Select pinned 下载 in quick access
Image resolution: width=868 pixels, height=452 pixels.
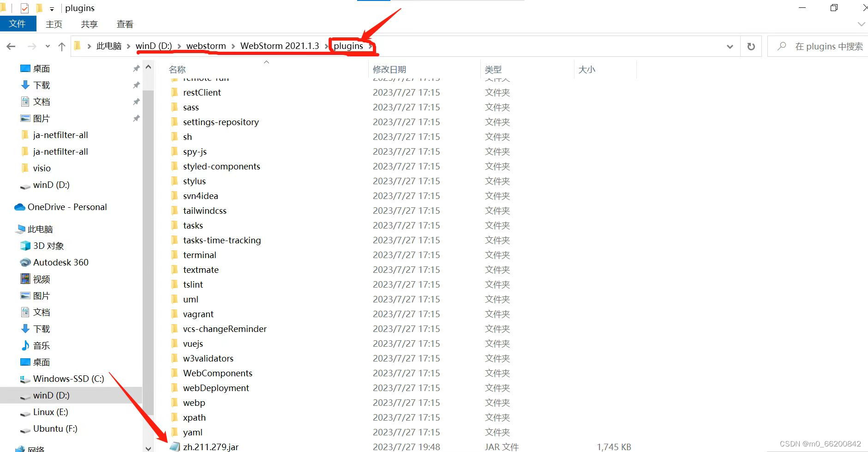(42, 85)
